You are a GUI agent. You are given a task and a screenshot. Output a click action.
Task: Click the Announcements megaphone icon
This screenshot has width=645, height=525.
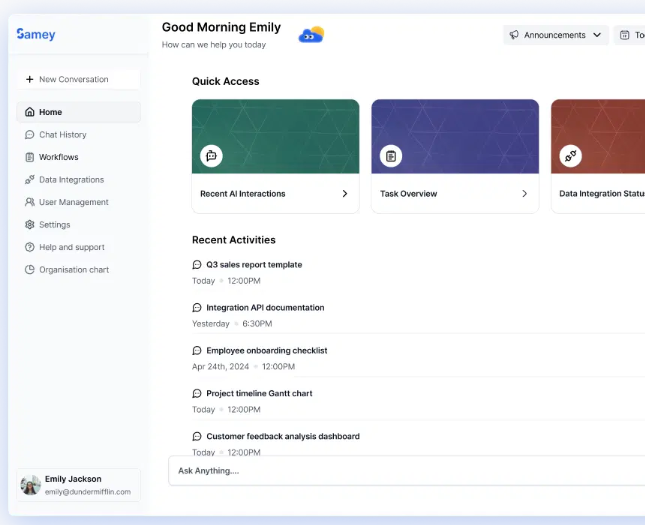coord(514,35)
